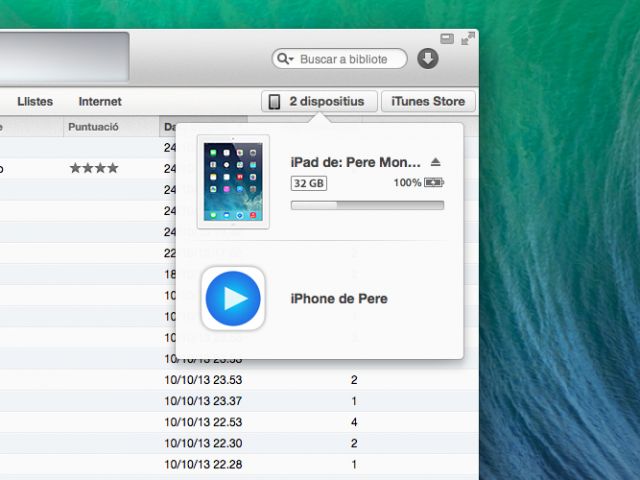Screen dimensions: 640x480
Task: Click the downloads arrow icon
Action: click(428, 59)
